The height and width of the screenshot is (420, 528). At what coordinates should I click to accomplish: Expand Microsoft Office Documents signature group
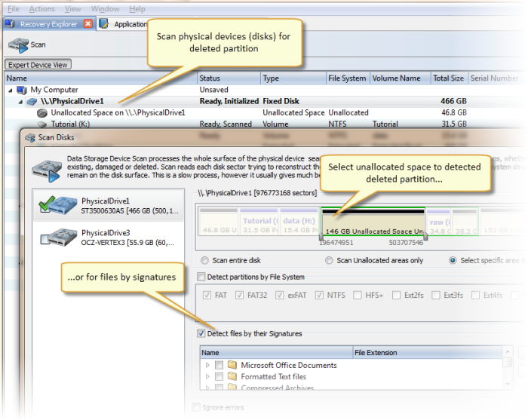[207, 365]
